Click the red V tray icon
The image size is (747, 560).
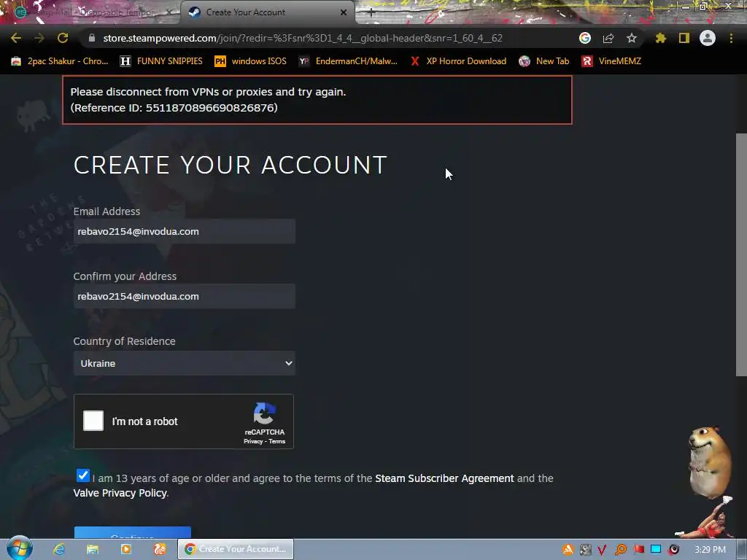click(602, 550)
